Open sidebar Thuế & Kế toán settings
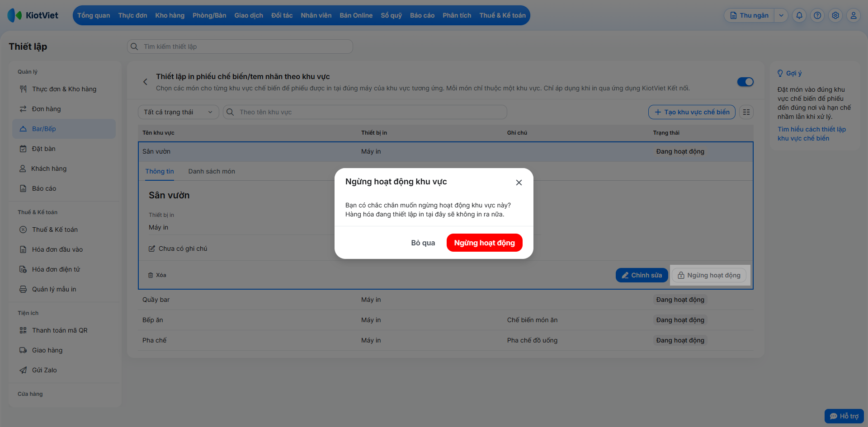 coord(64,230)
